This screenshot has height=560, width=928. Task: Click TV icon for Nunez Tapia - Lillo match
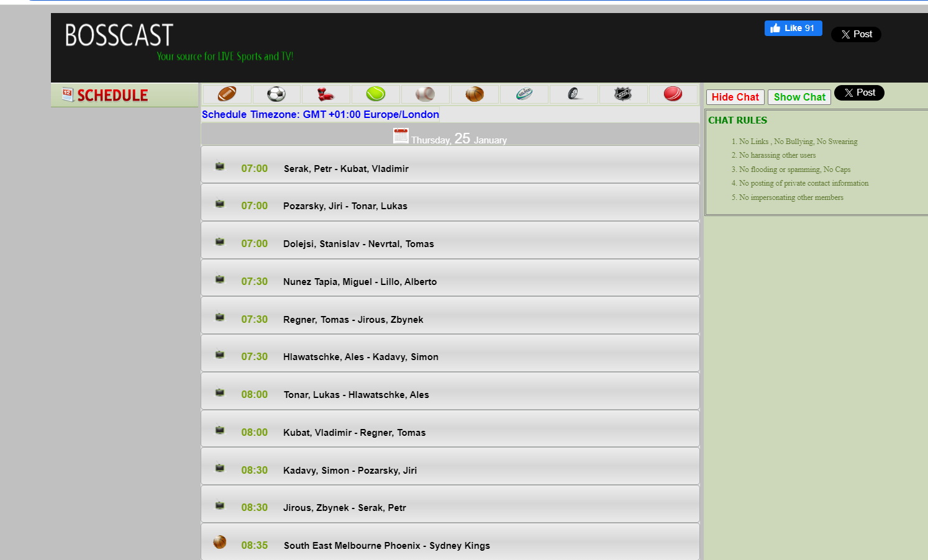[220, 279]
